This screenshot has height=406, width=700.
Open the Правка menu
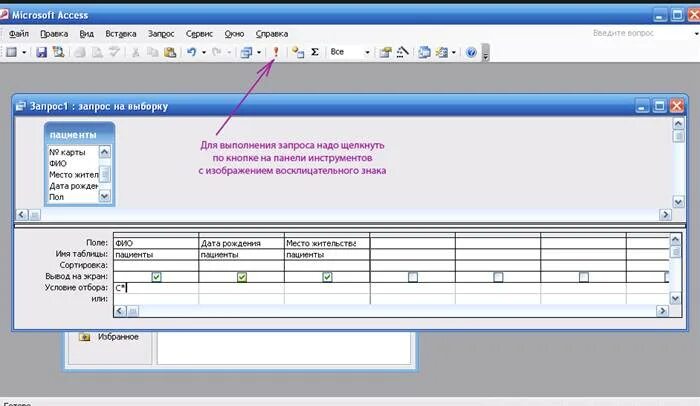54,33
